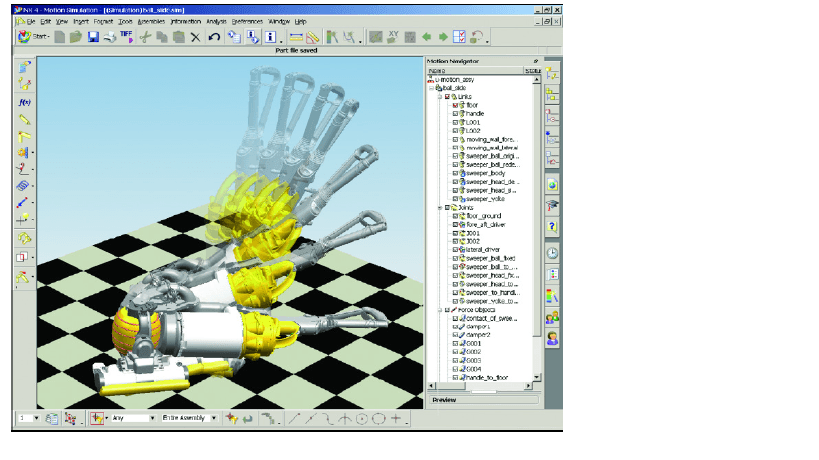Click the Measure angle icon

click(313, 37)
